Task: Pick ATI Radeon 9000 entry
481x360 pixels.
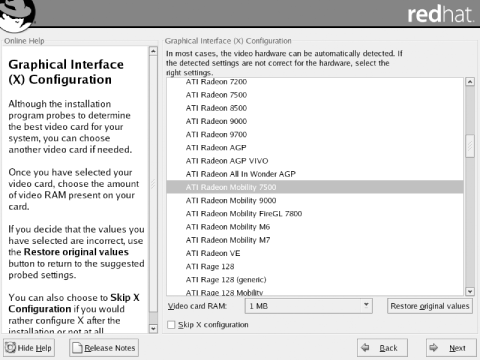Action: pyautogui.click(x=315, y=121)
